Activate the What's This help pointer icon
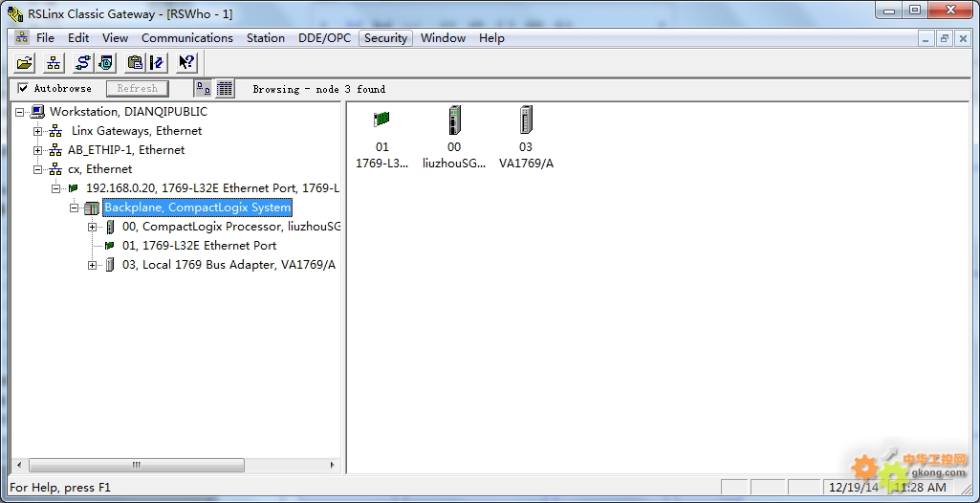The image size is (980, 503). [x=186, y=62]
